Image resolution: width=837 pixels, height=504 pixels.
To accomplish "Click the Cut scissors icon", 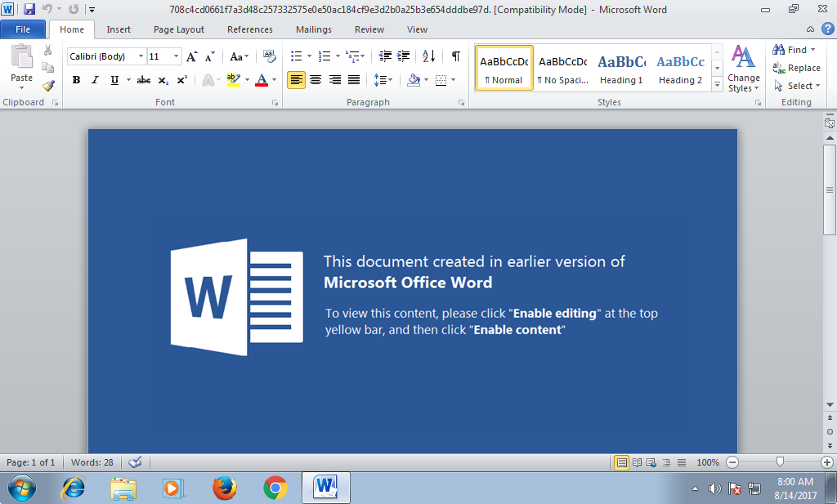I will pyautogui.click(x=48, y=51).
